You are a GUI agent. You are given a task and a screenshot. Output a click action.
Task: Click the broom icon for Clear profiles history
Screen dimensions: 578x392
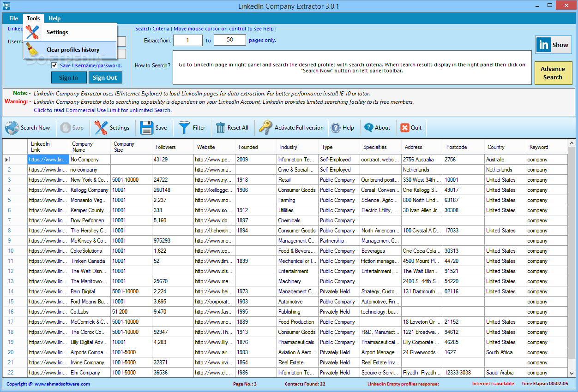coord(32,49)
